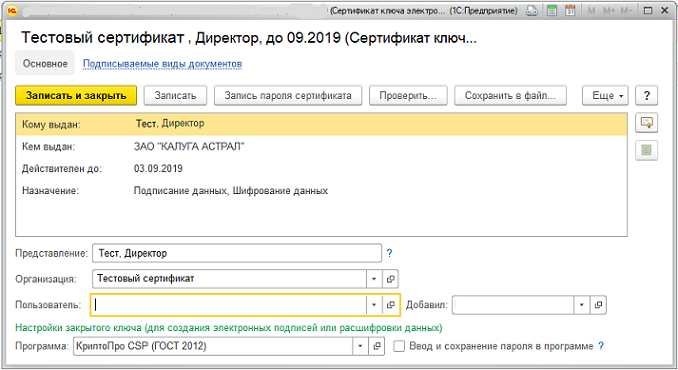This screenshot has width=678, height=370.
Task: Expand the Организация dropdown arrow
Action: [x=374, y=279]
